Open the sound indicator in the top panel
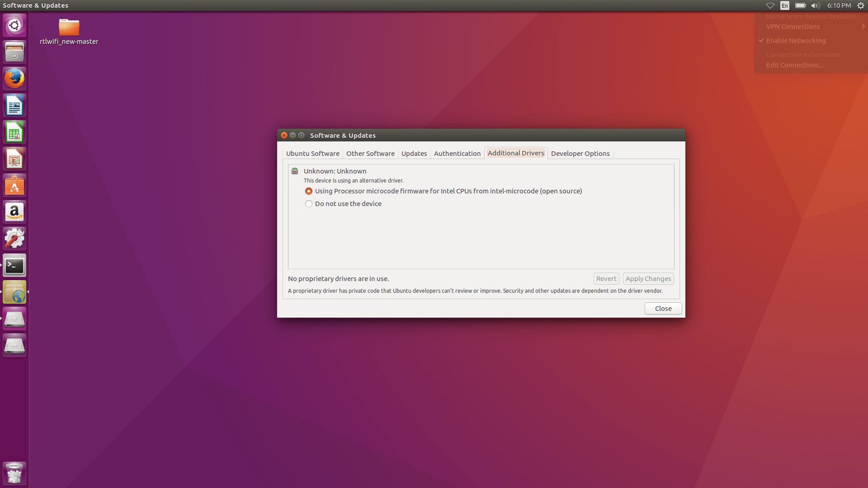The height and width of the screenshot is (488, 868). 815,5
